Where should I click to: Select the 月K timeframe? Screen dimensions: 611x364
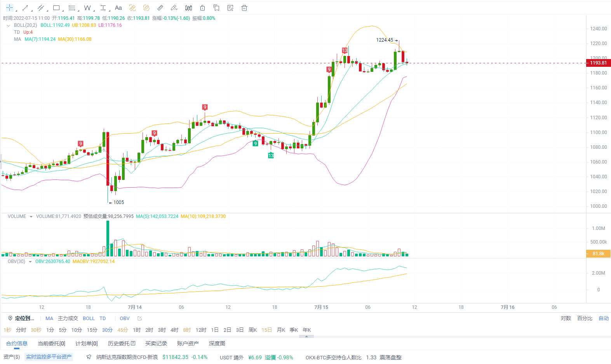tap(281, 330)
